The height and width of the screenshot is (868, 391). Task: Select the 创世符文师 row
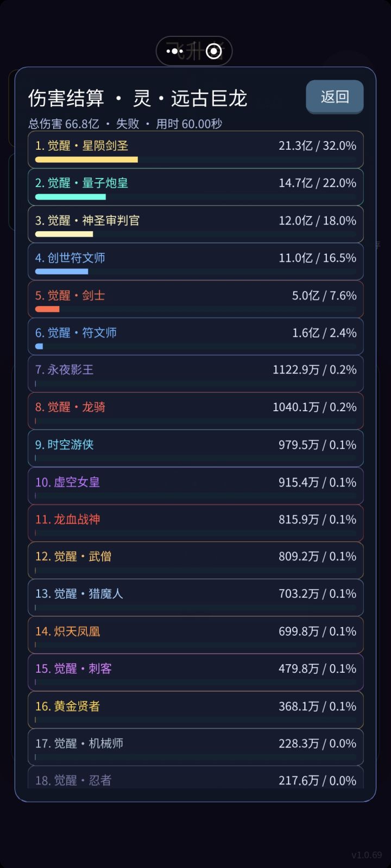click(195, 262)
